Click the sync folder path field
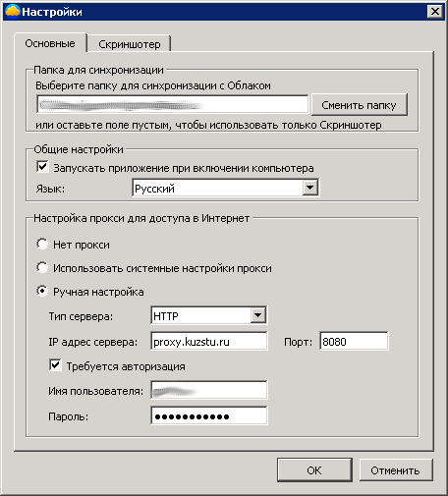Viewport: 448px width, 496px height. pos(173,104)
